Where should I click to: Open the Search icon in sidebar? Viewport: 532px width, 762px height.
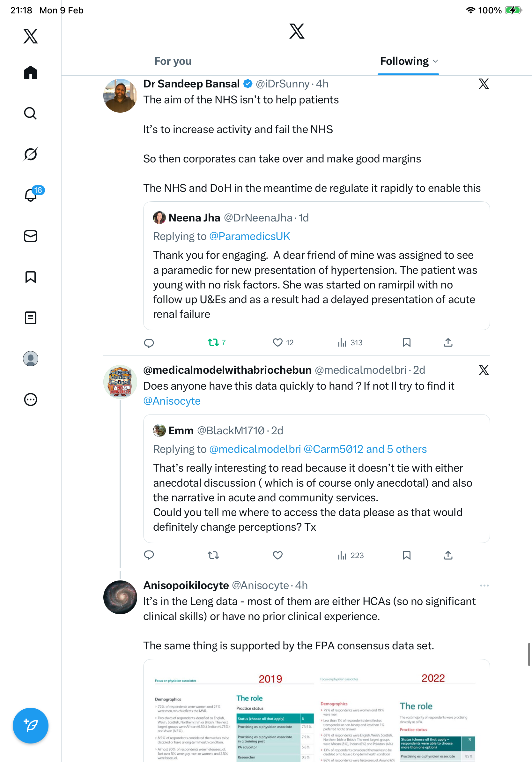pos(30,114)
